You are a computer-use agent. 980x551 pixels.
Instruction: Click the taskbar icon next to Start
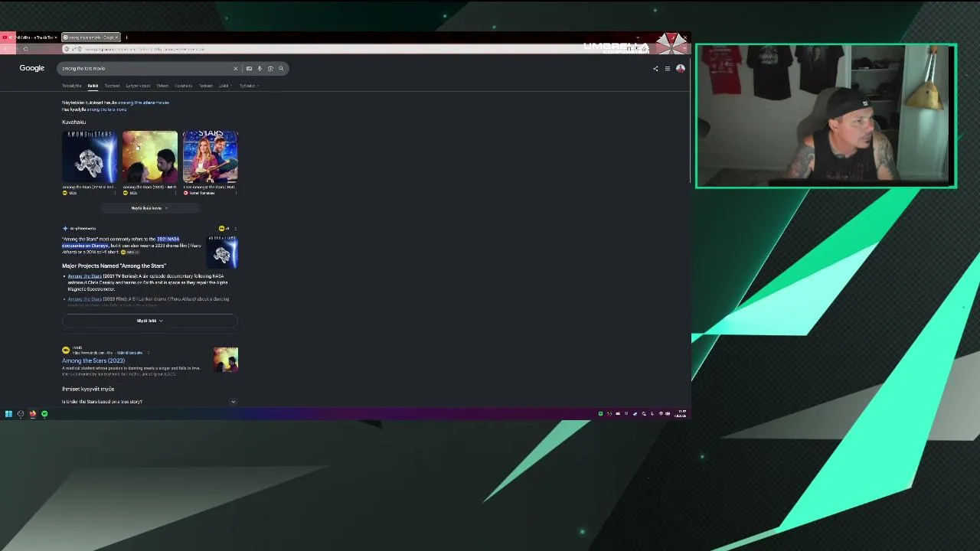21,414
